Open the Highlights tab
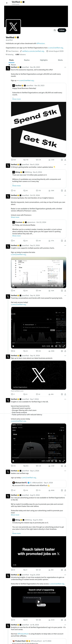 44,60
